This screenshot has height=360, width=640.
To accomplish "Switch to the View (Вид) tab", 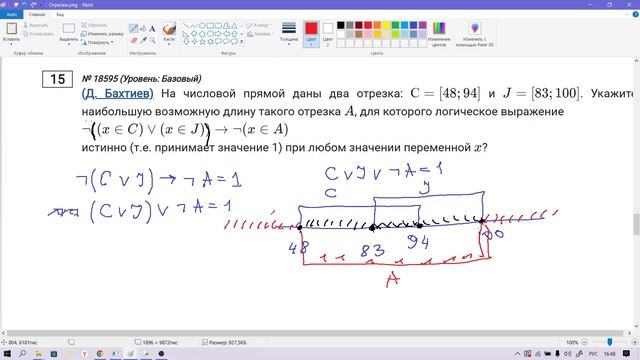I will tap(60, 14).
